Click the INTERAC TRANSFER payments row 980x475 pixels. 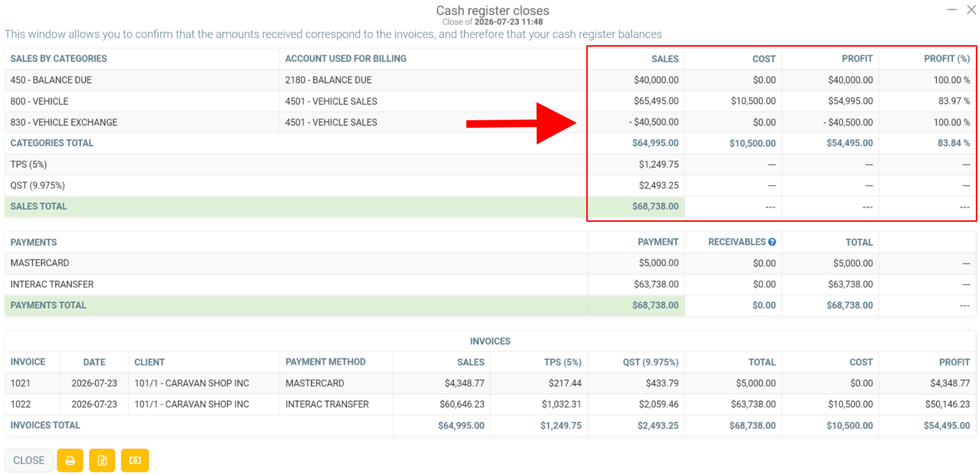pos(490,285)
